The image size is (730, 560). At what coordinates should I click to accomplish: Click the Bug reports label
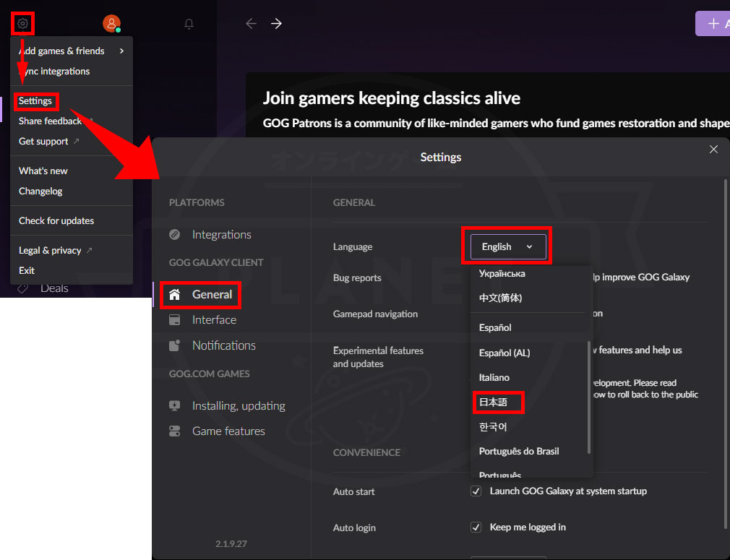357,277
